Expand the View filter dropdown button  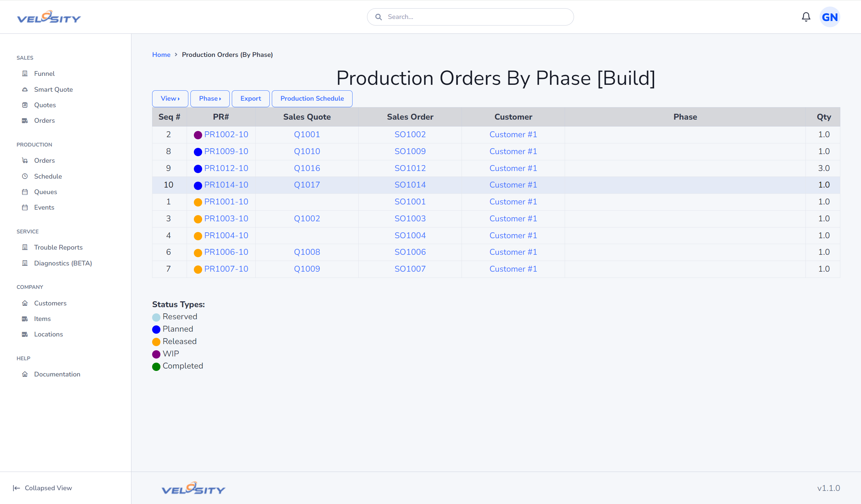[170, 98]
